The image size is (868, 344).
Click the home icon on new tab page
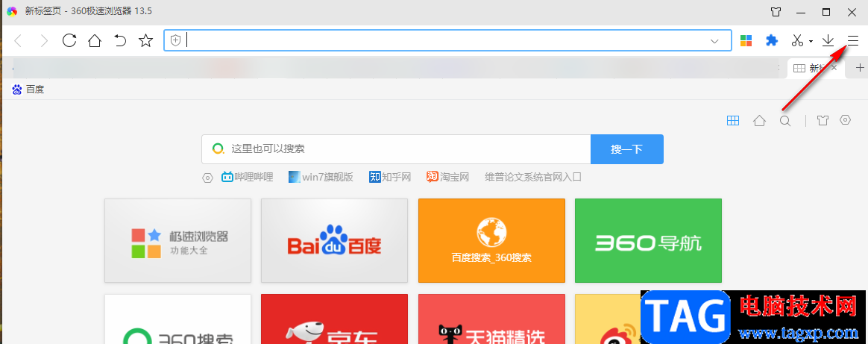[x=759, y=120]
